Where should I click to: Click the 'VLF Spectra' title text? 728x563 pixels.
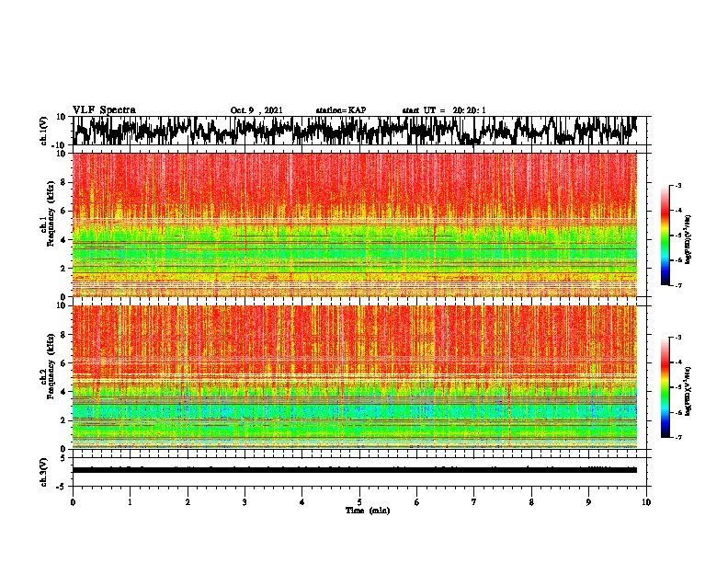(104, 109)
